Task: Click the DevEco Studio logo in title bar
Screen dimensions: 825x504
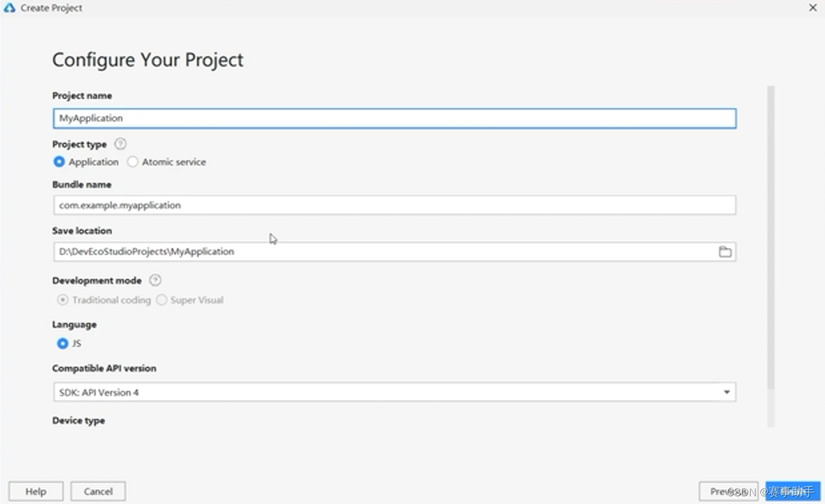Action: (9, 8)
